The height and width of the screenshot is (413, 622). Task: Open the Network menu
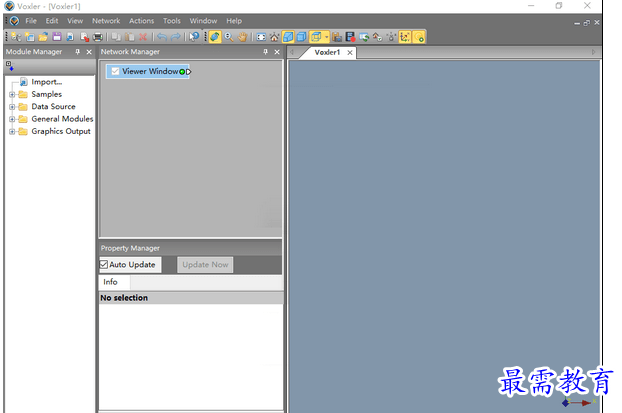point(106,21)
